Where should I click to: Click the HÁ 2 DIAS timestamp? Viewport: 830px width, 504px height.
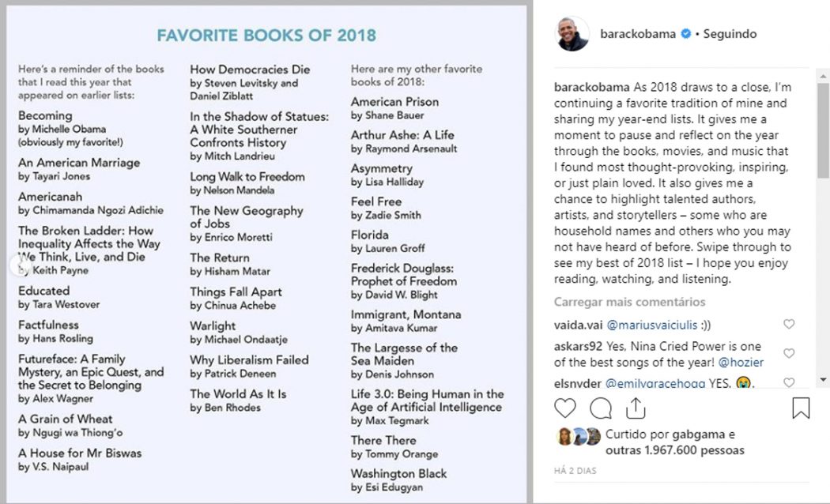point(575,471)
